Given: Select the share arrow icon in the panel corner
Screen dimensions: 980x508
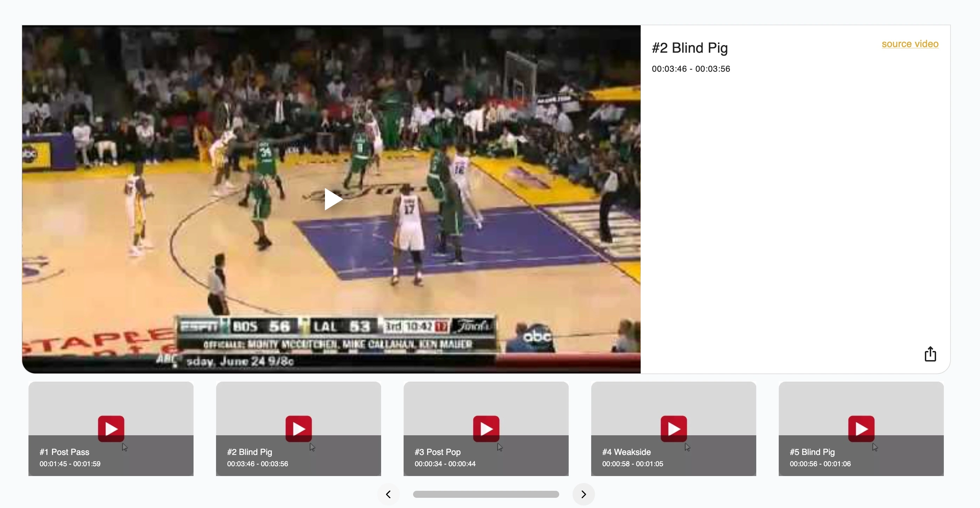Looking at the screenshot, I should coord(930,353).
